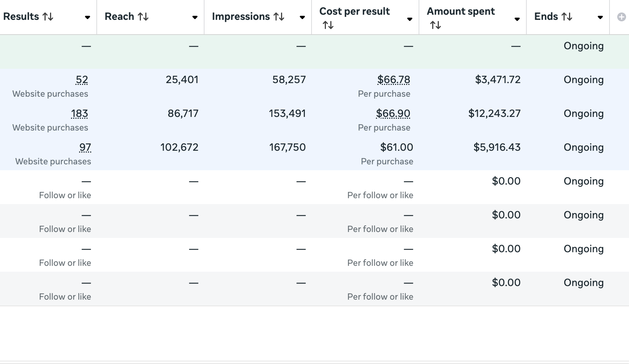Sort by the Ends column arrows
Viewport: 629px width, 364px height.
click(x=567, y=17)
